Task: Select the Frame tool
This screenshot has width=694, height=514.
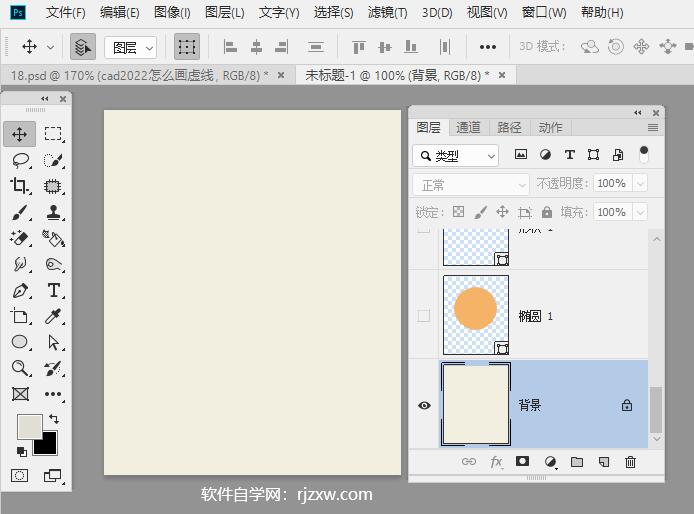Action: tap(20, 394)
